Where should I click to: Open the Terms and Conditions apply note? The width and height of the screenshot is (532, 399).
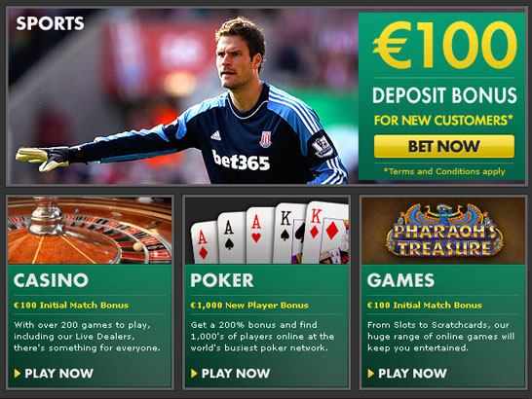tap(444, 171)
